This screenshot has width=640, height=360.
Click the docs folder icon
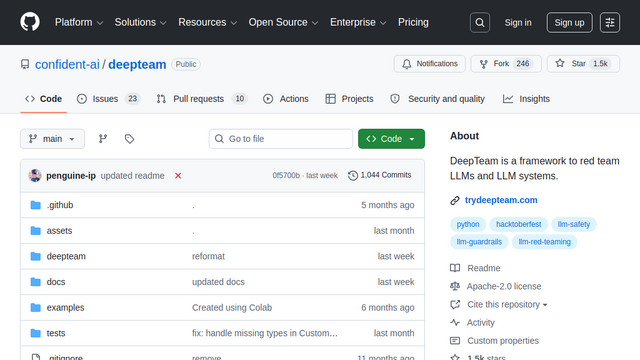point(36,282)
